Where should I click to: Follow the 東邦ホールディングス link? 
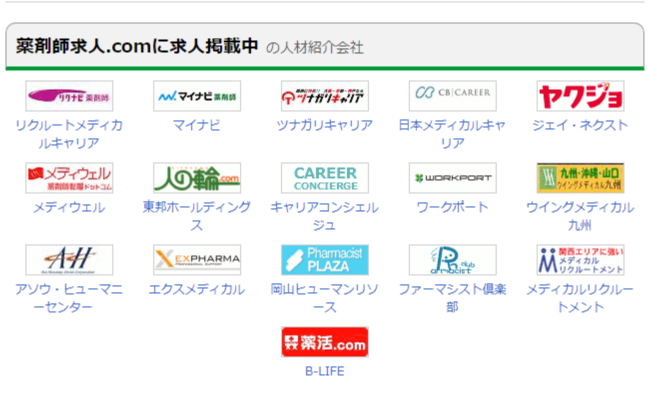[x=197, y=216]
